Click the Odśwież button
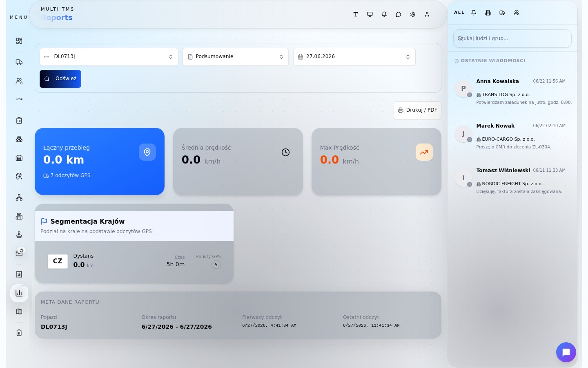Viewport: 588px width, 368px height. (60, 79)
